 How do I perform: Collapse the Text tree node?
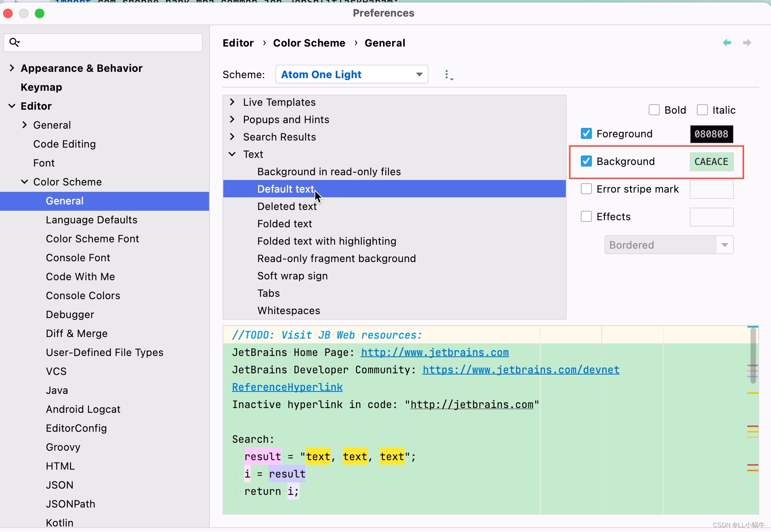(x=232, y=154)
